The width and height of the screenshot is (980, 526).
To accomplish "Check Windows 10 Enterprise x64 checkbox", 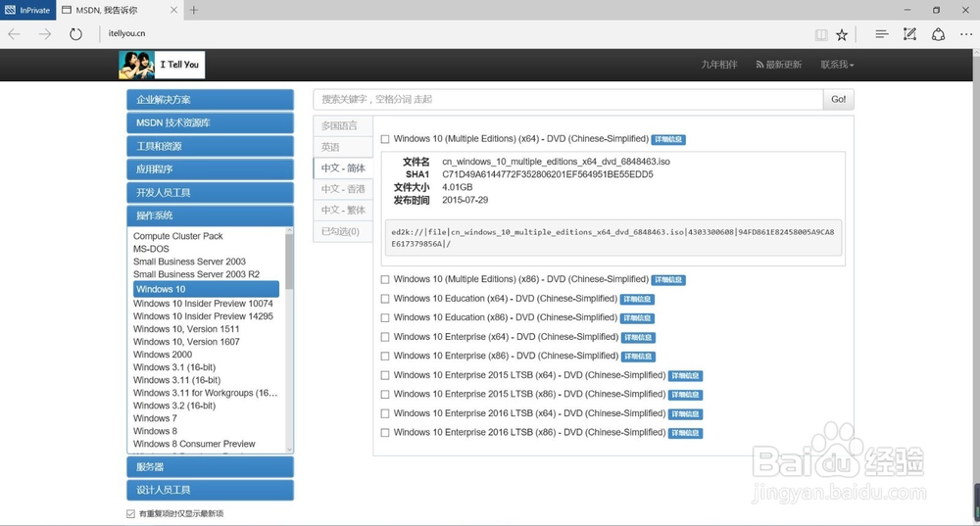I will tap(385, 337).
